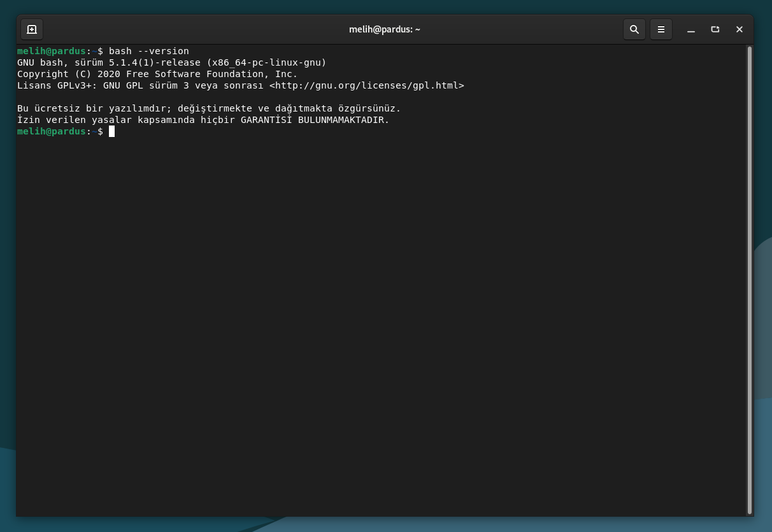Click the 'GARANTİSİ BULUNMAMAKTADIR' line
Image resolution: width=772 pixels, height=532 pixels.
pyautogui.click(x=203, y=120)
